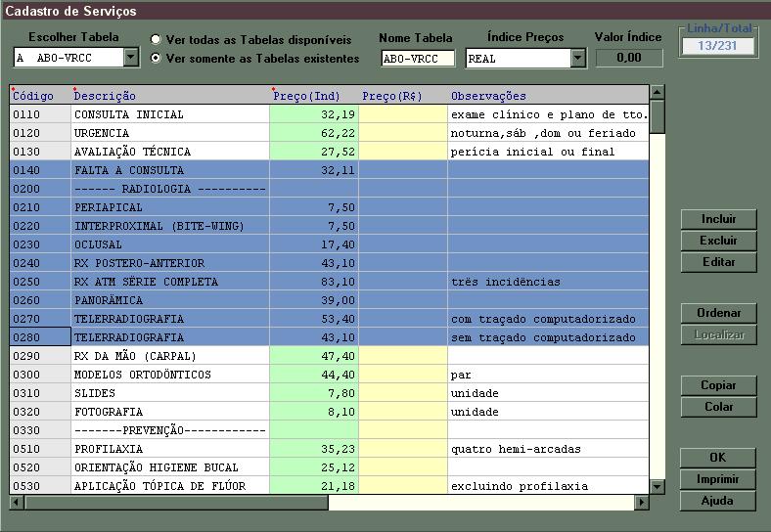Click the Valor Índice field
Screen dimensions: 771x532
point(629,58)
